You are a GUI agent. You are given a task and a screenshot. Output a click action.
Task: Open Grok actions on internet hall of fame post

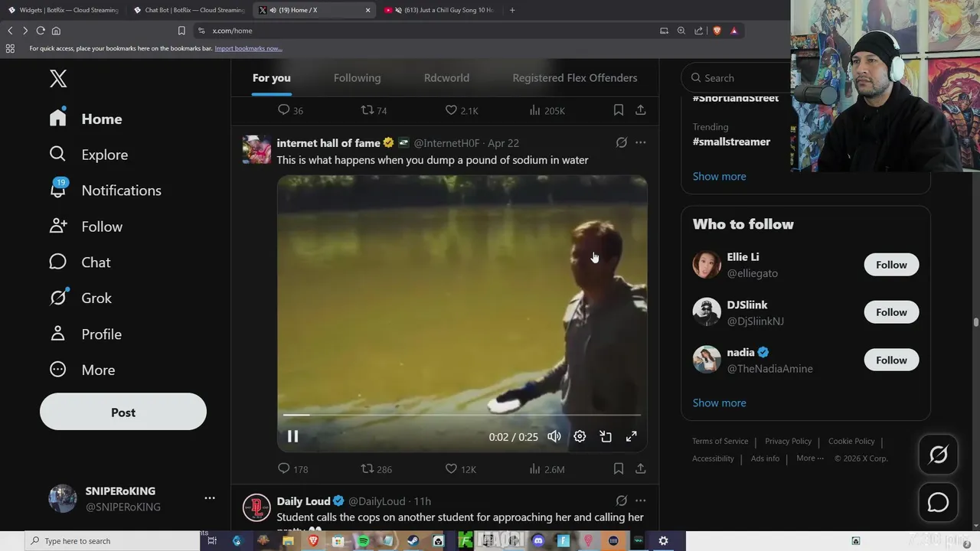coord(622,142)
